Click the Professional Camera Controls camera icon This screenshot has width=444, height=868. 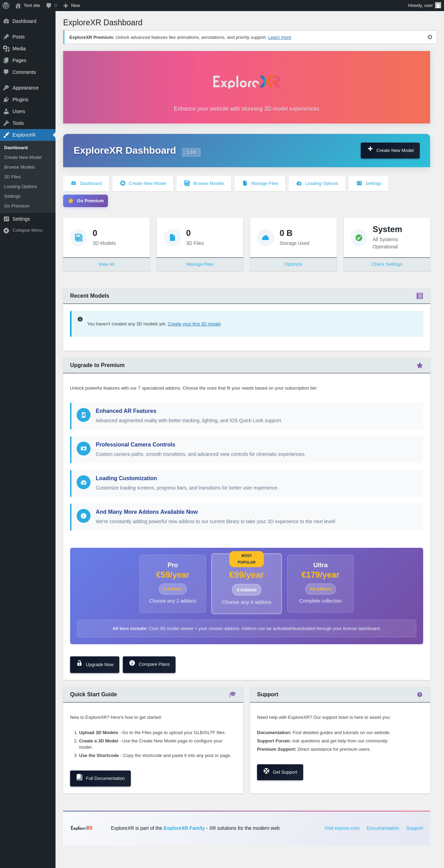click(x=84, y=449)
